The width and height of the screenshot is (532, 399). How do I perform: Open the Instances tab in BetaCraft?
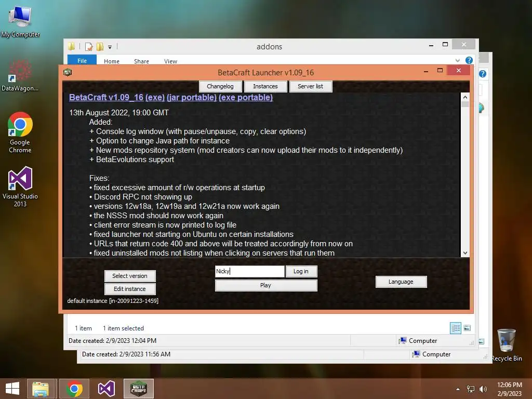coord(265,86)
